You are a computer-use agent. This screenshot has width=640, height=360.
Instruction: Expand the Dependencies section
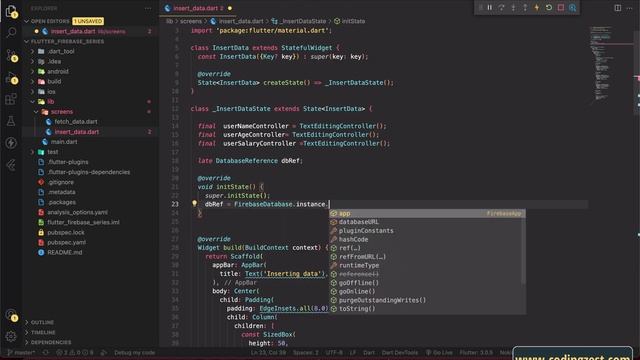[x=90, y=342]
